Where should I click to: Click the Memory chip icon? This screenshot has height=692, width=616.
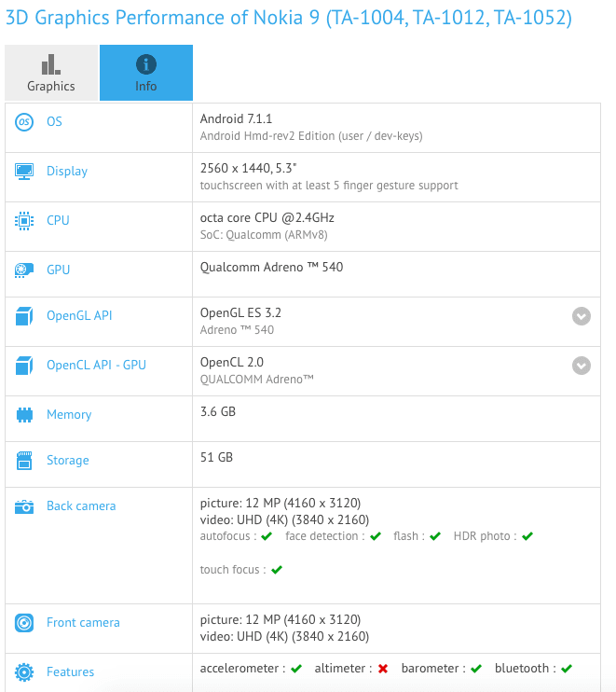pyautogui.click(x=24, y=415)
